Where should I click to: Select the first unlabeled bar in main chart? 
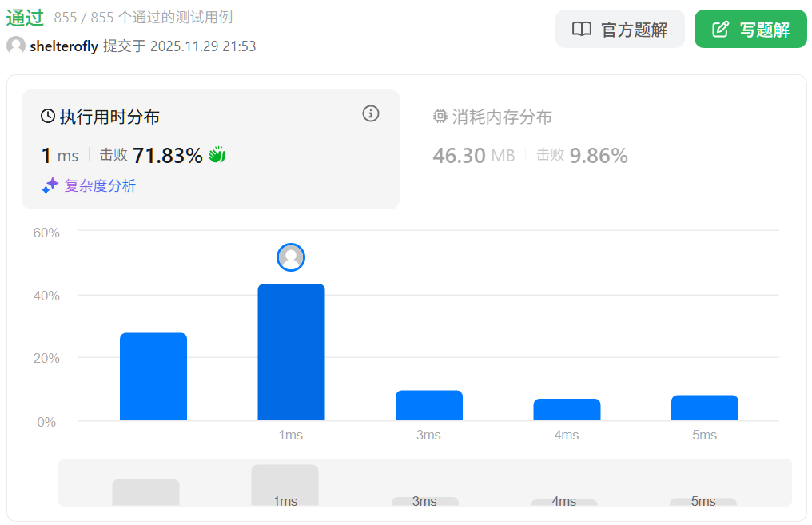153,376
